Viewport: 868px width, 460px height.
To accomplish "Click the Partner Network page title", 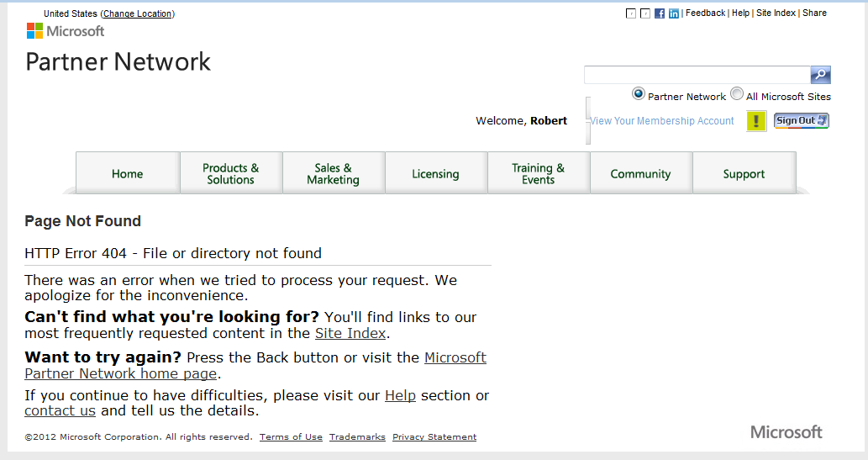I will [x=118, y=61].
